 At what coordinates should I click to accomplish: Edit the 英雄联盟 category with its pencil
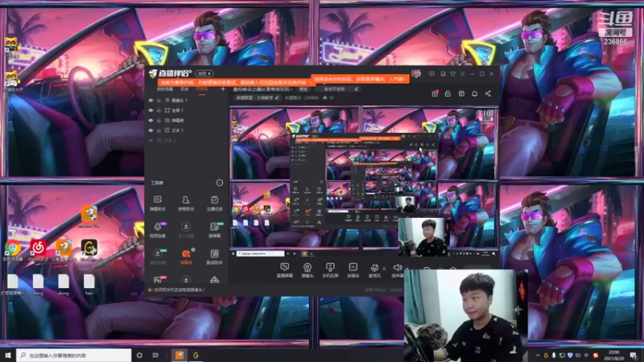click(x=277, y=97)
